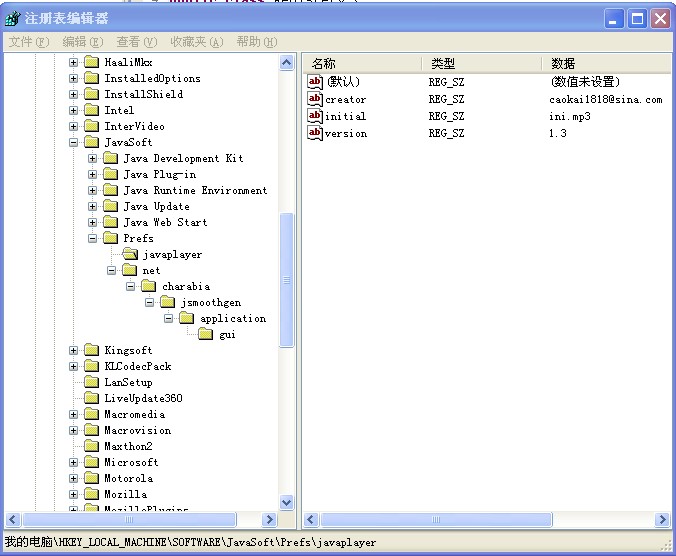Screen dimensions: 676x556
Task: Collapse the jsmoothgen key
Action: tap(150, 303)
